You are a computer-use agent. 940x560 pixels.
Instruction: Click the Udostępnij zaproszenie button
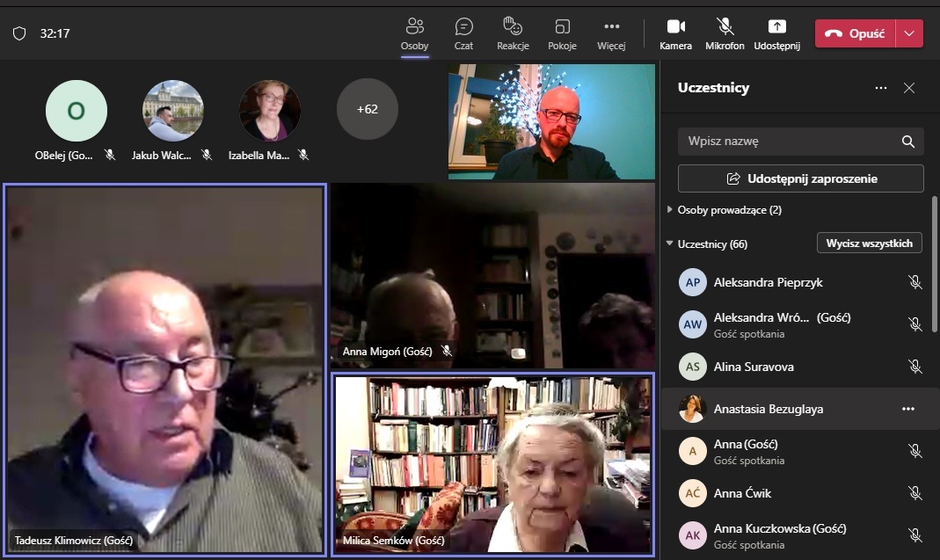(801, 178)
